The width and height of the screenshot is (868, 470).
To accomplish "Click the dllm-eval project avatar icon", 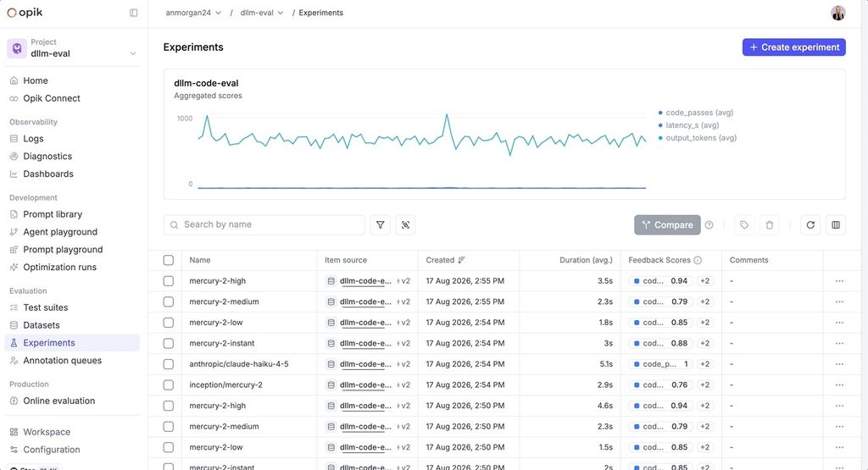I will coord(17,48).
